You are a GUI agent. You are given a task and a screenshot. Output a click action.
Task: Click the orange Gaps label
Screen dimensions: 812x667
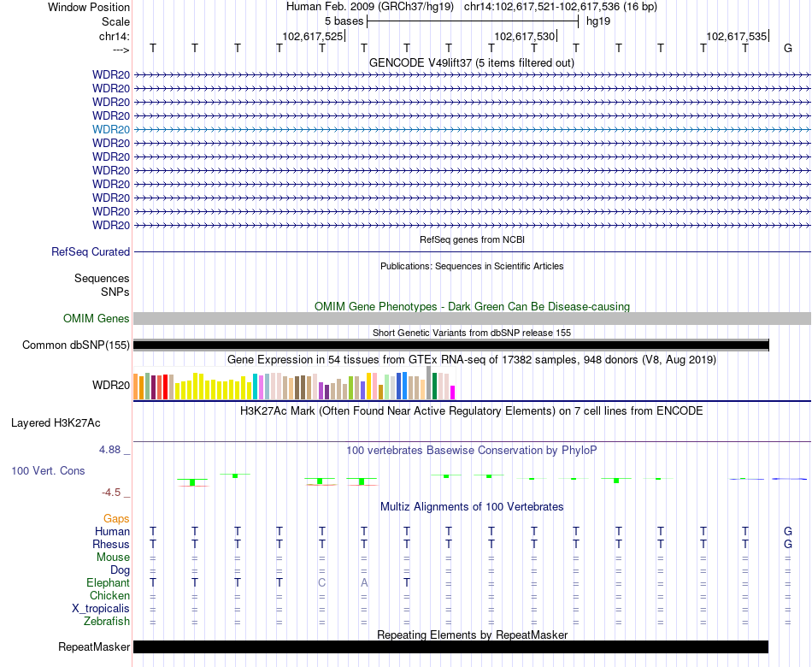116,519
